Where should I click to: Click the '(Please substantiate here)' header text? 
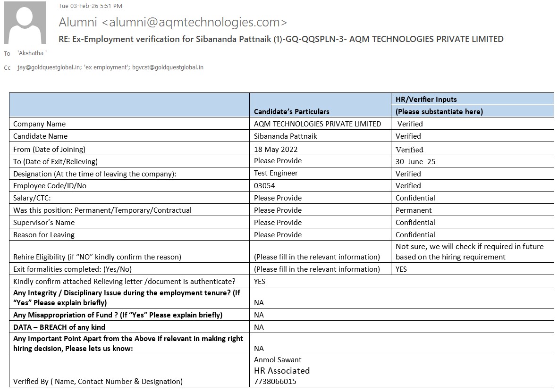coord(439,111)
